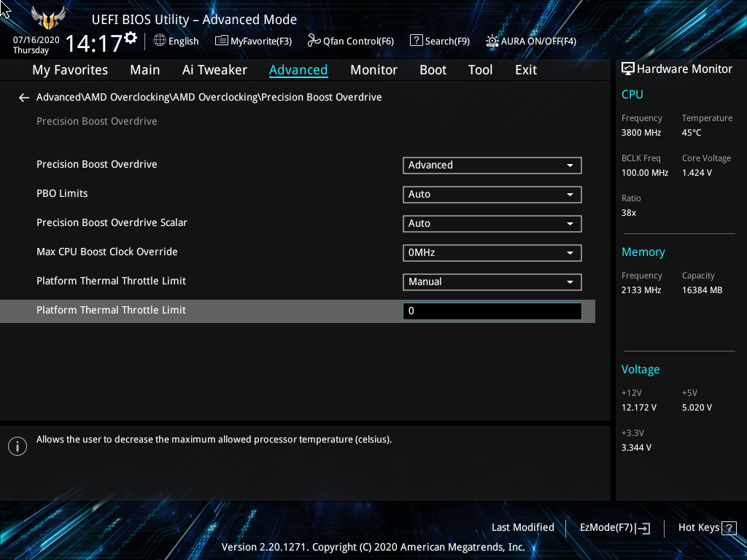This screenshot has height=560, width=747.
Task: Click the globe language icon
Action: tap(160, 41)
